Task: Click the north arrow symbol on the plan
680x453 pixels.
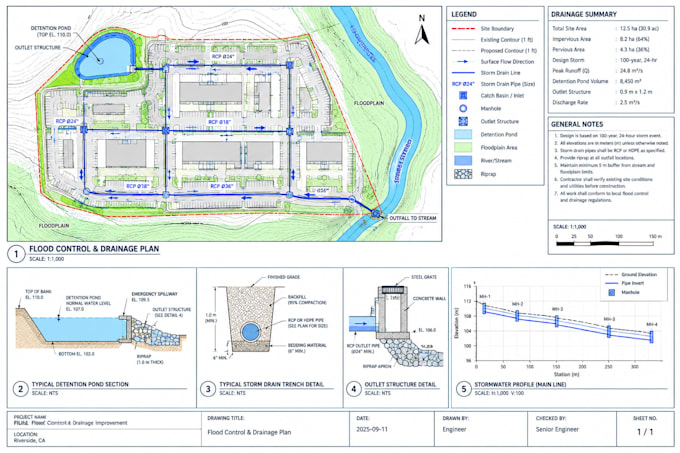Action: point(422,35)
